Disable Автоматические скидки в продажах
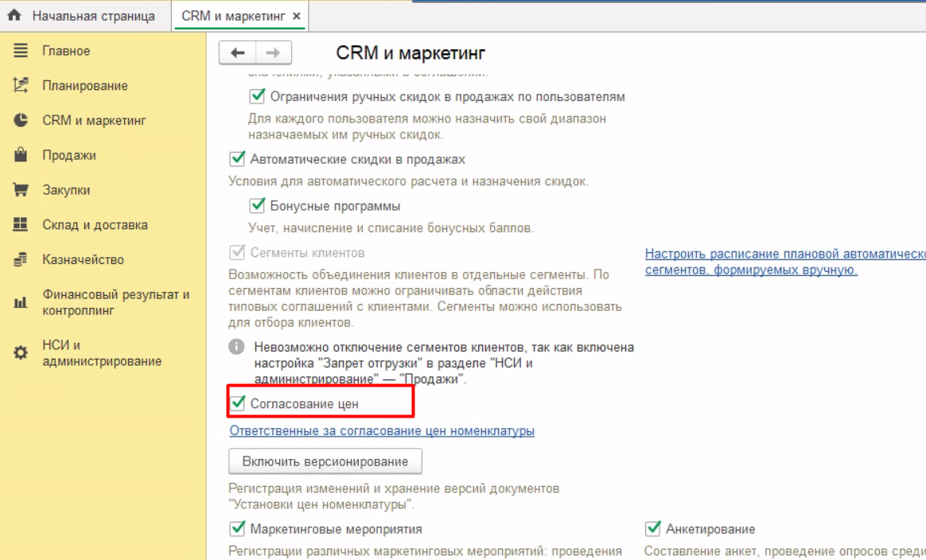926x560 pixels. [x=237, y=159]
